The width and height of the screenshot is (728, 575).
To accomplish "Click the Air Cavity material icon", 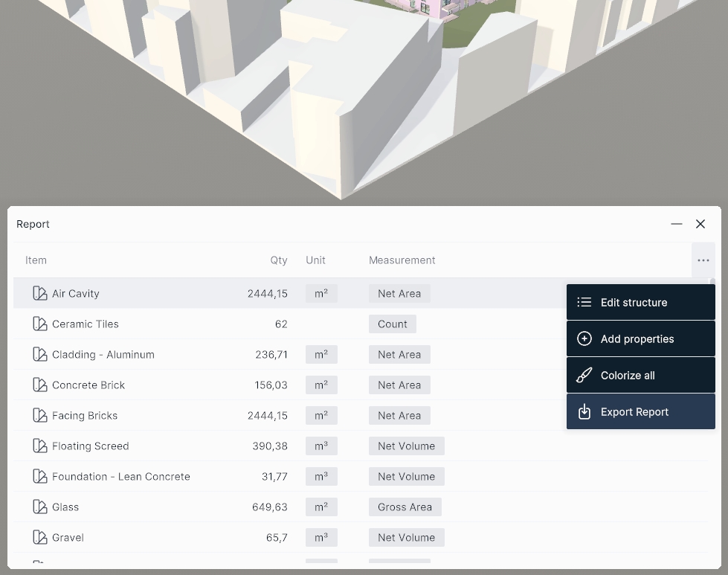I will point(40,294).
